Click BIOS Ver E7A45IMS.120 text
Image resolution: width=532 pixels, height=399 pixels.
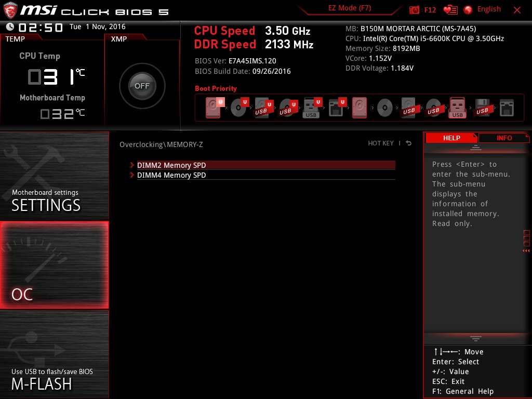coord(235,61)
